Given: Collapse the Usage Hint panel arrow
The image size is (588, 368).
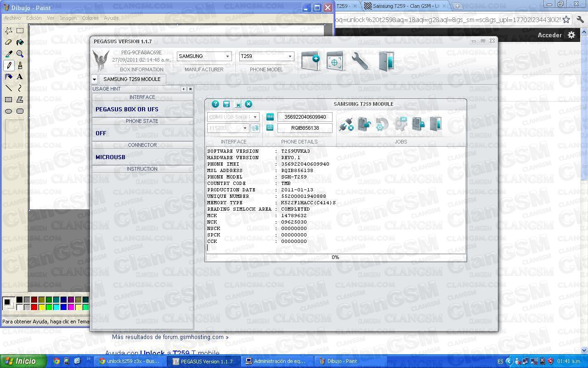Looking at the screenshot, I should (184, 89).
